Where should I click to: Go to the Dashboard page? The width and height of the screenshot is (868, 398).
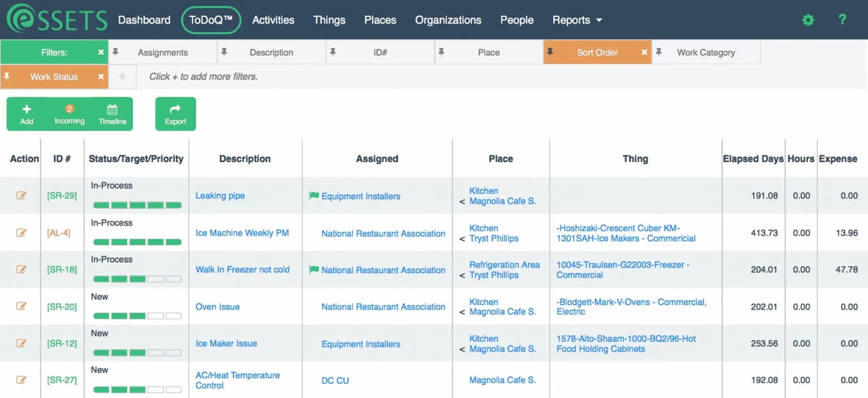coord(144,20)
